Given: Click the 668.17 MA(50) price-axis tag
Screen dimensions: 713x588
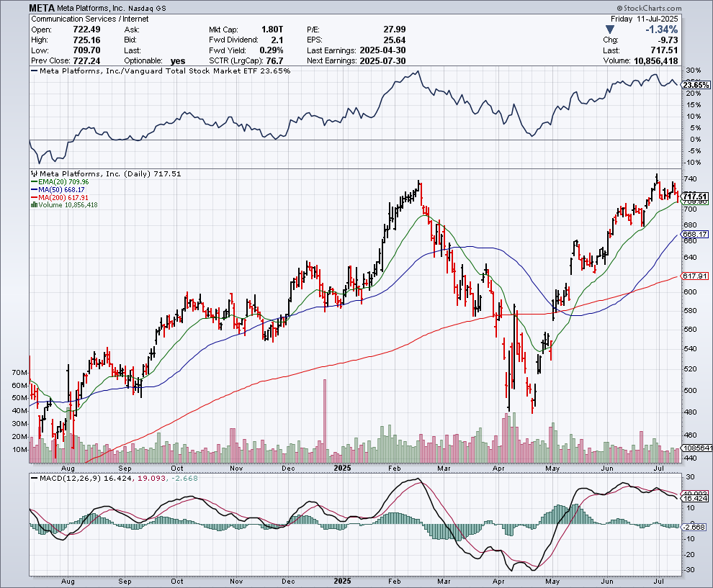Looking at the screenshot, I should tap(695, 235).
